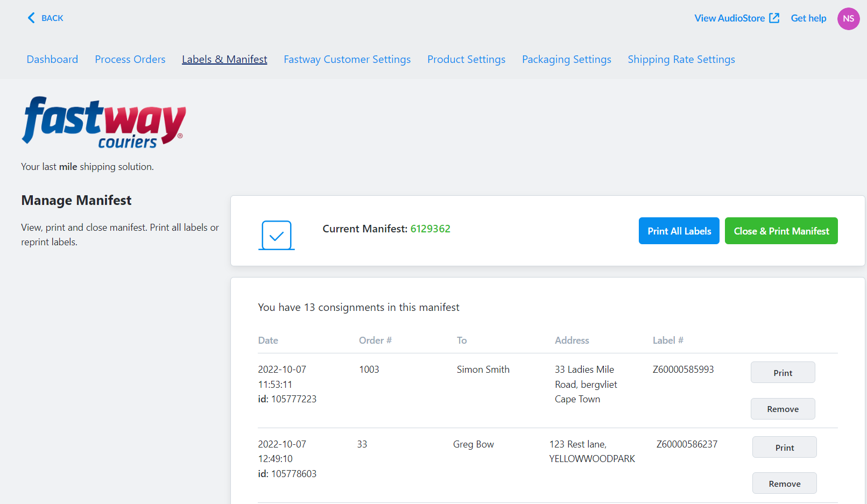Print label for order 1003

point(783,372)
